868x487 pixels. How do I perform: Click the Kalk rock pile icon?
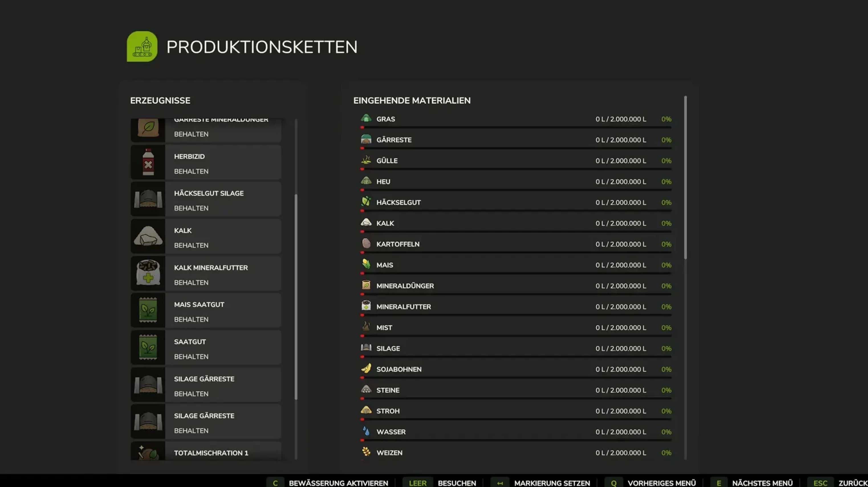(148, 236)
